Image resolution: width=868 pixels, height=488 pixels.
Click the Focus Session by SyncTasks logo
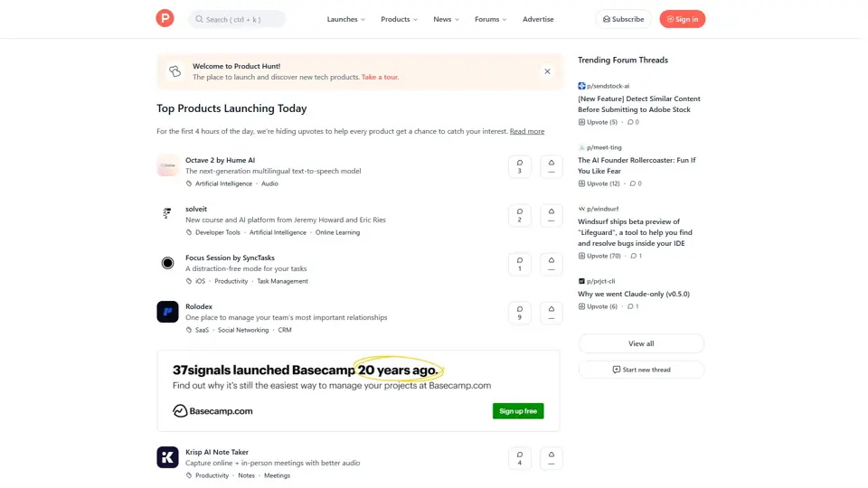[x=167, y=263]
